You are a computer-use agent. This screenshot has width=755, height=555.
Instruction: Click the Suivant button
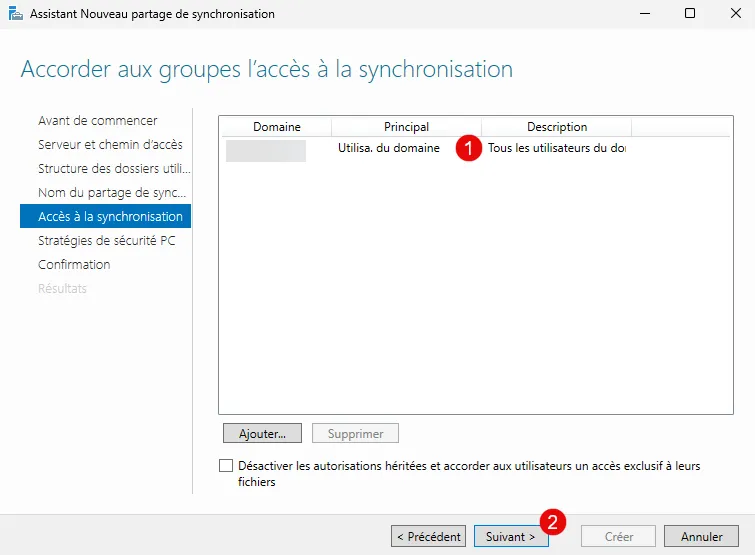tap(510, 536)
